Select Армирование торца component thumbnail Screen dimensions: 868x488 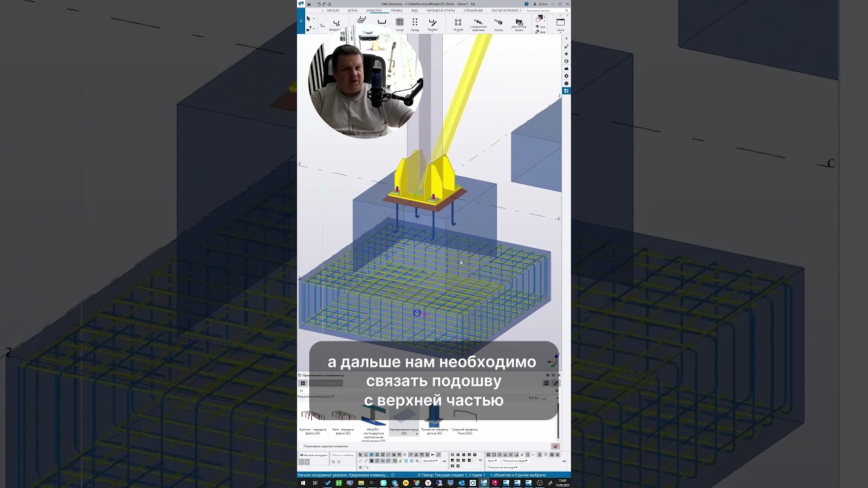pyautogui.click(x=403, y=421)
